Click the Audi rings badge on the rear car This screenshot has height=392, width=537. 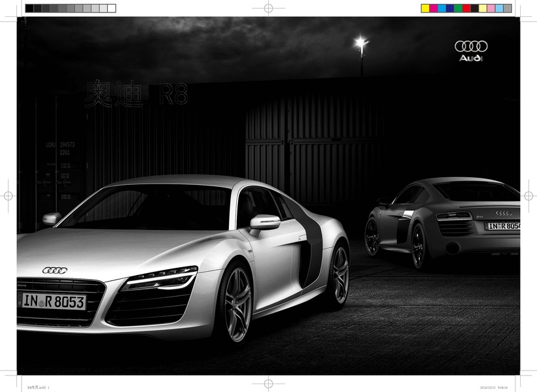pyautogui.click(x=504, y=214)
